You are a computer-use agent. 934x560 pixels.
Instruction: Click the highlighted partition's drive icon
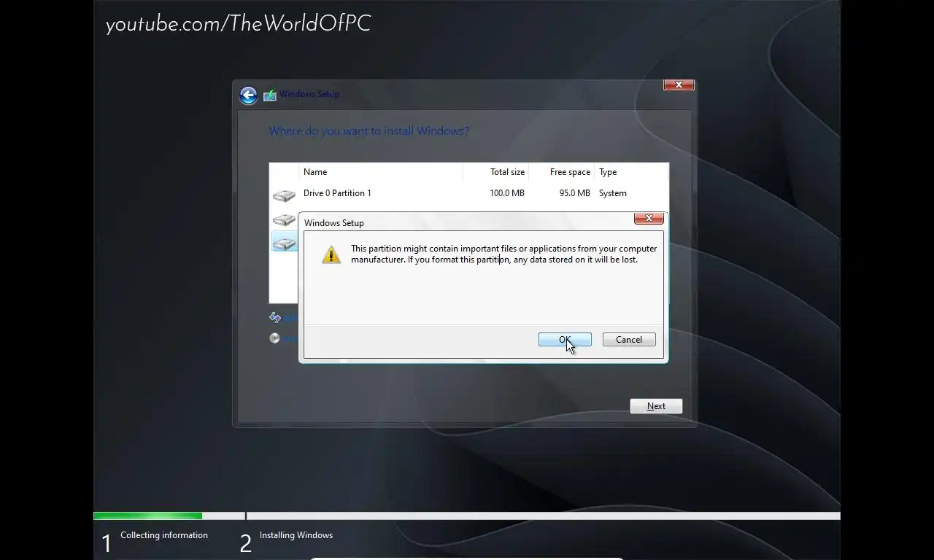(284, 243)
